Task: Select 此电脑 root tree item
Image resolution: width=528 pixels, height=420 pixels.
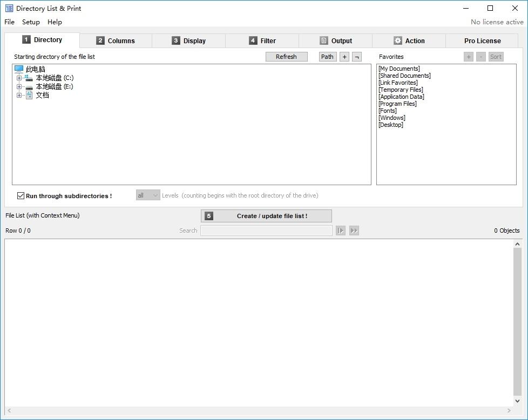Action: pyautogui.click(x=35, y=69)
